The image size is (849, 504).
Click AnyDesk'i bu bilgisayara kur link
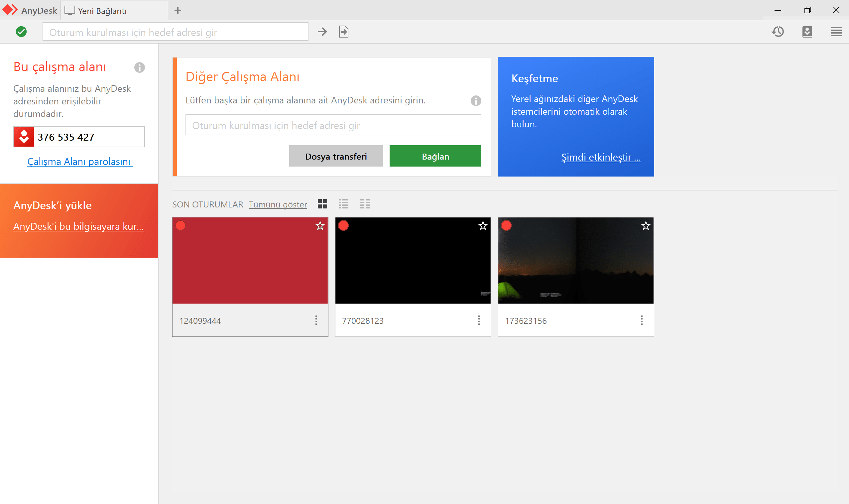click(x=78, y=226)
